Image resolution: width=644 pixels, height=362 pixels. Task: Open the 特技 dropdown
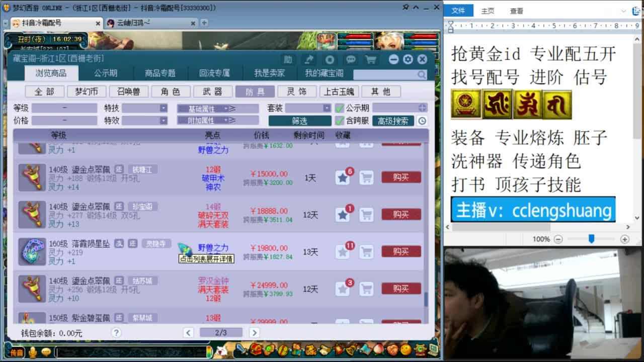(162, 108)
